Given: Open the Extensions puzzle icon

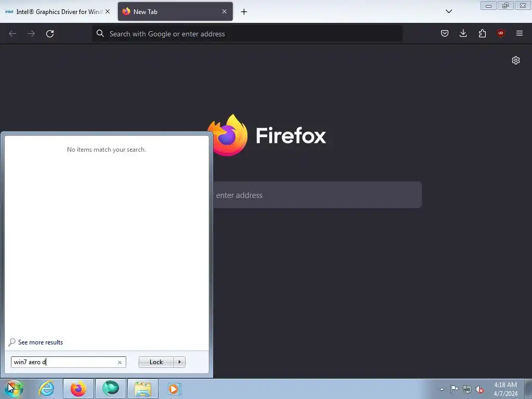Looking at the screenshot, I should (482, 33).
